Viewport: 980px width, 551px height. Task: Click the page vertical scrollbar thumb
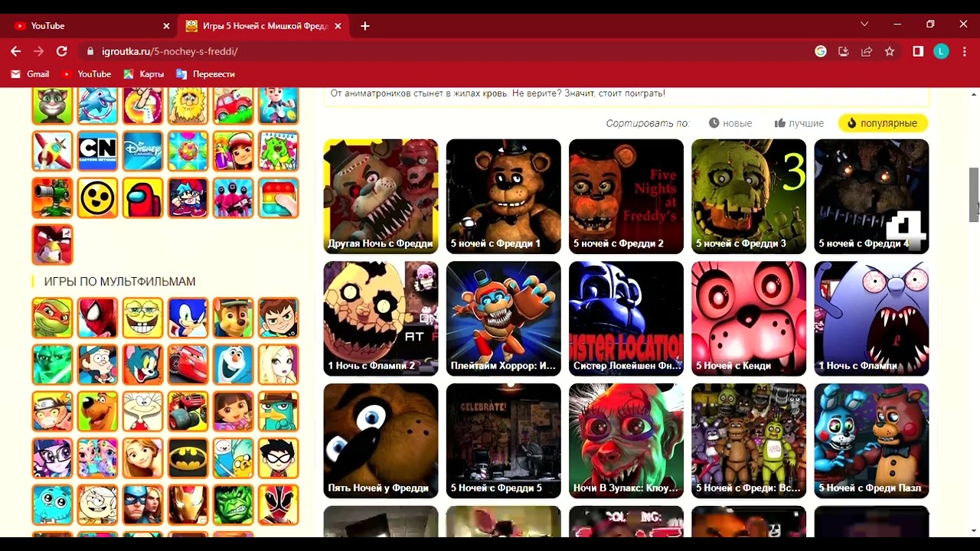click(x=974, y=194)
